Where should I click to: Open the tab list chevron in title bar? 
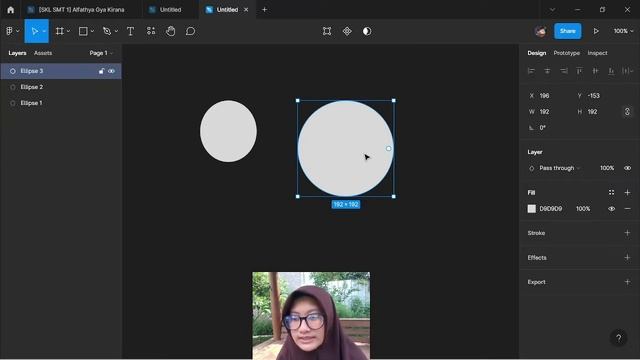tap(552, 10)
